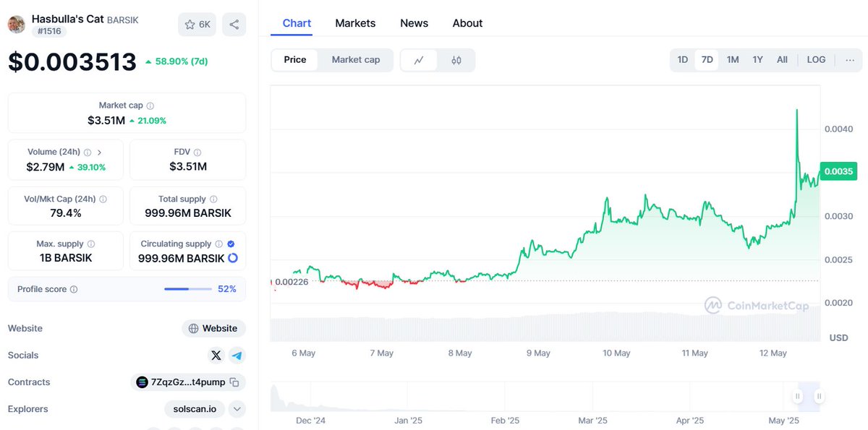Switch to the About tab

467,23
